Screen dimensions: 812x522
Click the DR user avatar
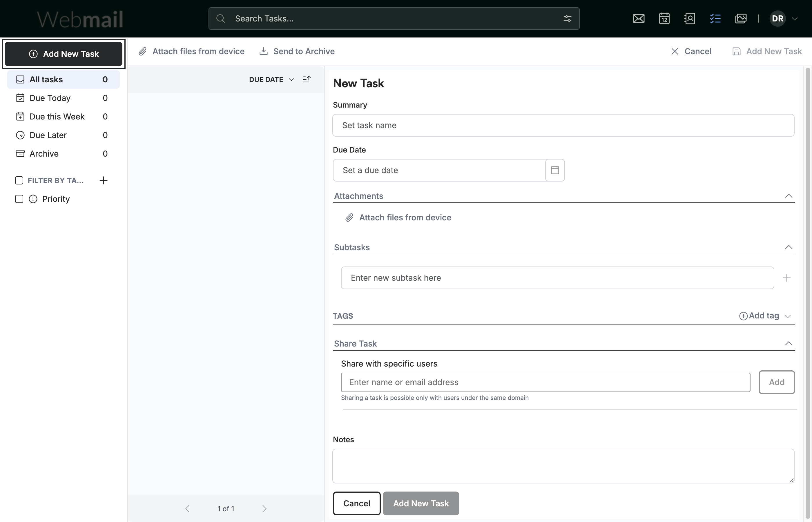(777, 19)
